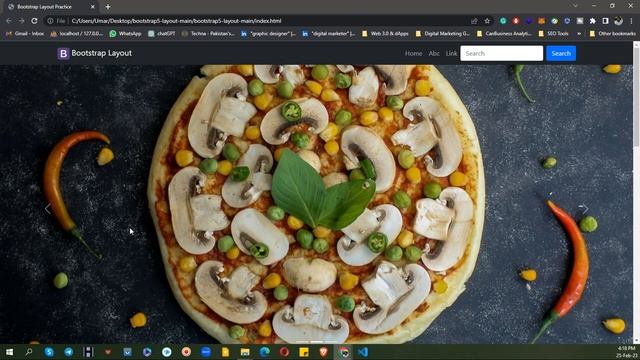This screenshot has height=360, width=640.
Task: Click the red extension icon in toolbar
Action: pyautogui.click(x=516, y=21)
